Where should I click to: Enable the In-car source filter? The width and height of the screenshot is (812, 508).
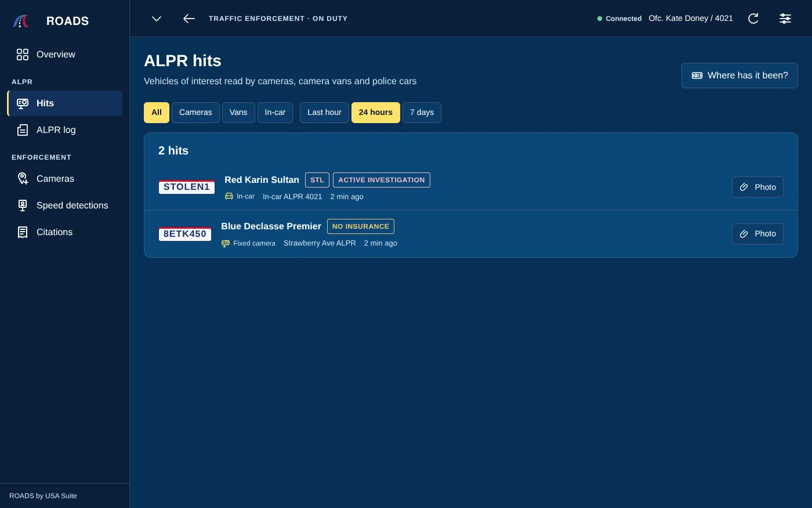point(275,113)
